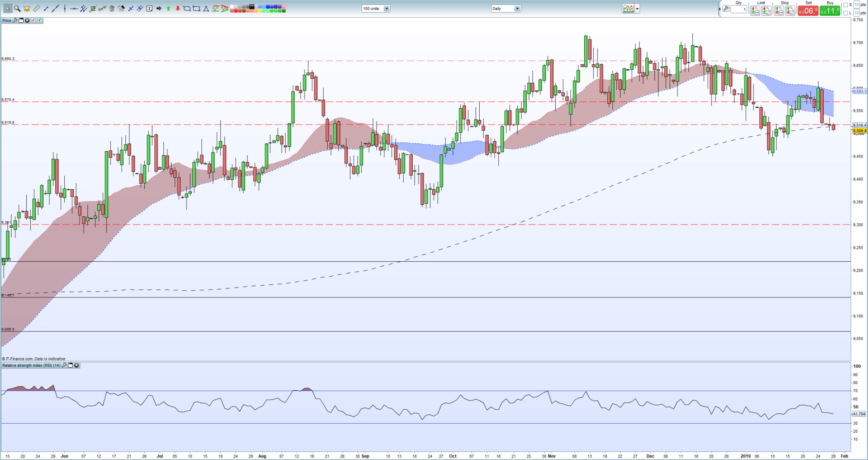
Task: Select the text annotation tool
Action: pos(149,8)
